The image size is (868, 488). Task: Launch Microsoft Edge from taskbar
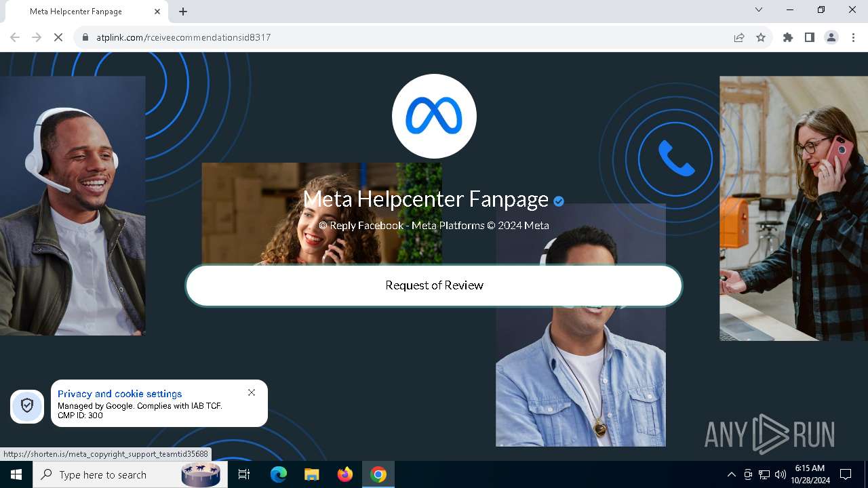[279, 474]
